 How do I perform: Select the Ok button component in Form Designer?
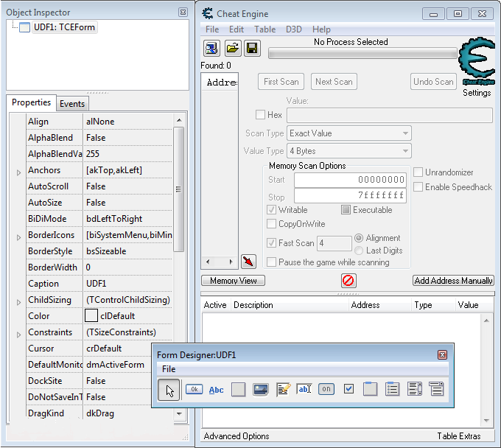195,389
